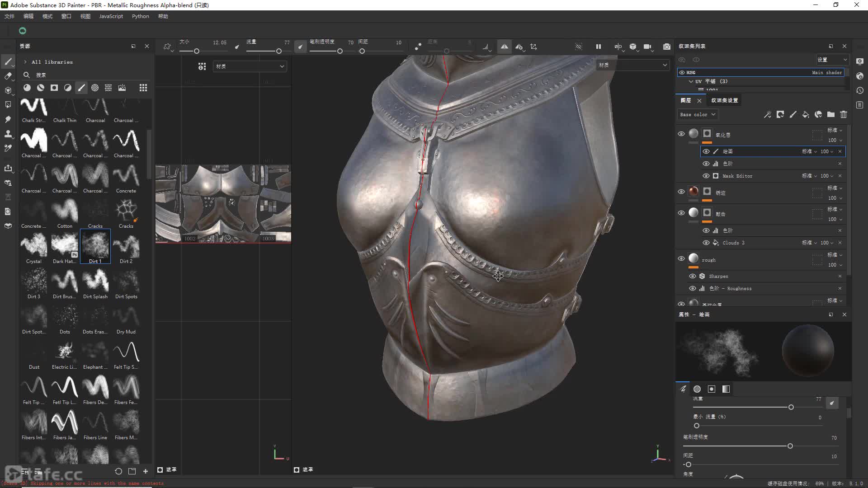
Task: Expand All libraries in assets panel
Action: click(x=25, y=62)
